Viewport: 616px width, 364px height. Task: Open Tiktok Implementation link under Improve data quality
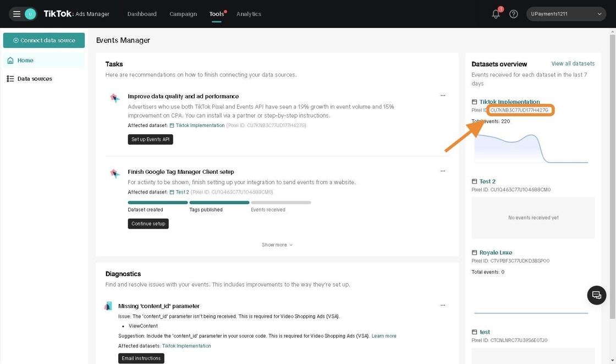(200, 125)
